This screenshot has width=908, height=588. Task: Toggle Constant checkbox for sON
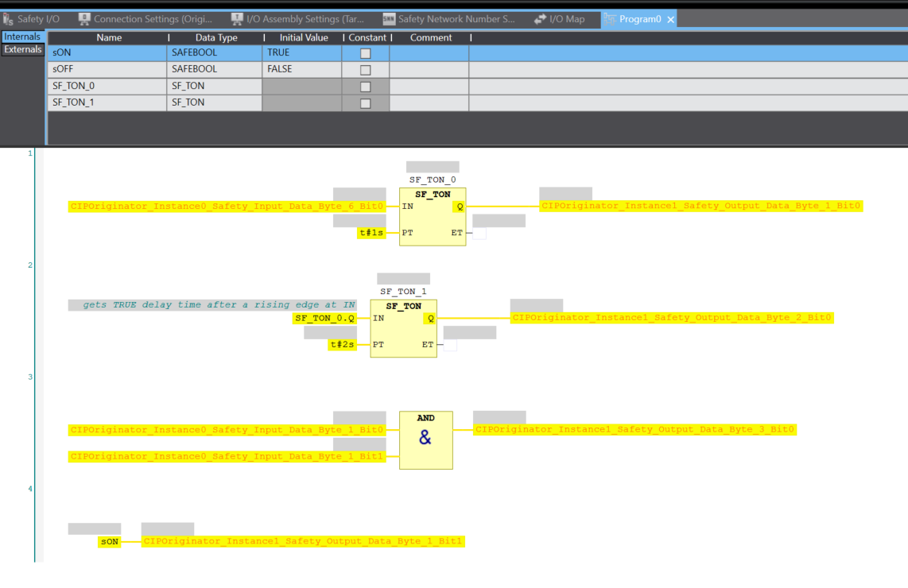[x=366, y=53]
